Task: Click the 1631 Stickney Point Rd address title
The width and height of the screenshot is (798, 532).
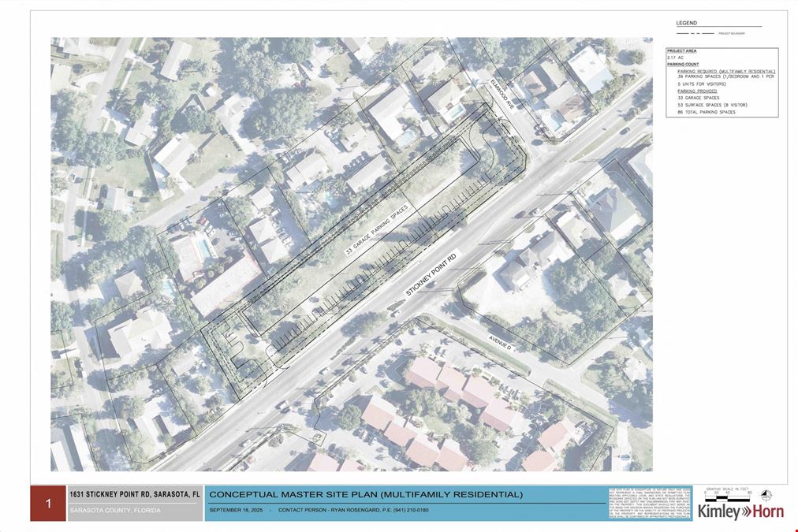Action: (x=135, y=494)
